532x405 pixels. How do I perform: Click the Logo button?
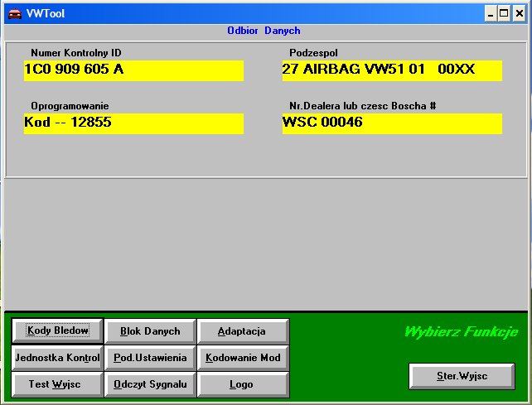pos(243,384)
